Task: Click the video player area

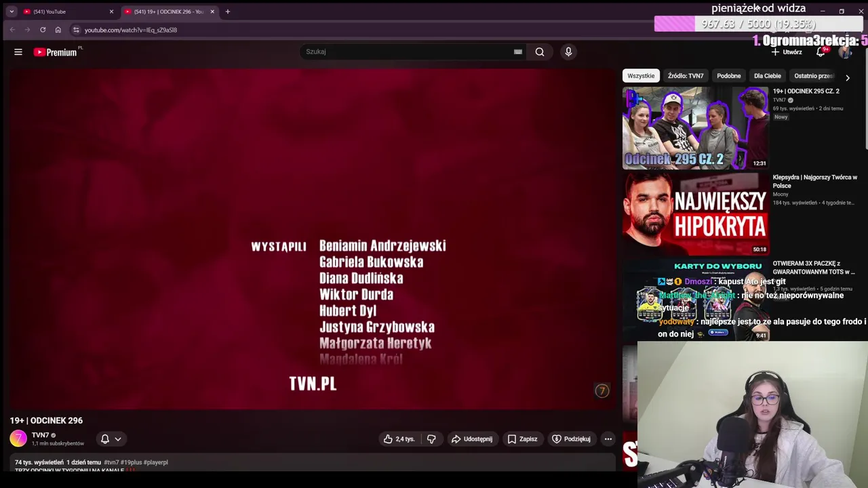Action: tap(312, 237)
